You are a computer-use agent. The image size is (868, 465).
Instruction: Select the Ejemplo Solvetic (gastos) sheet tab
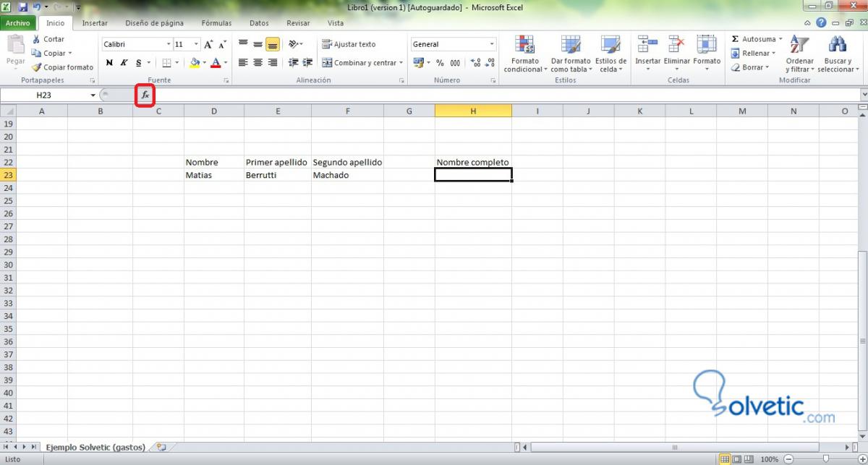coord(95,447)
